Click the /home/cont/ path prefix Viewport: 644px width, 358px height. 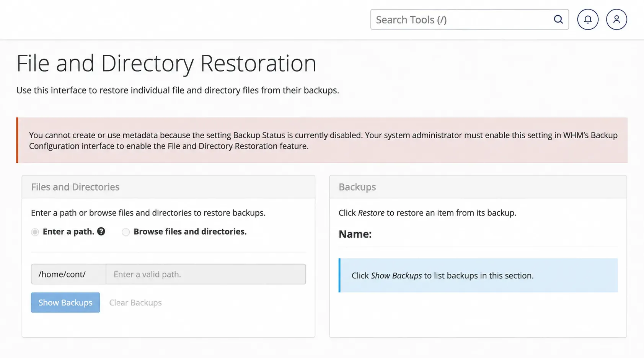click(x=68, y=274)
